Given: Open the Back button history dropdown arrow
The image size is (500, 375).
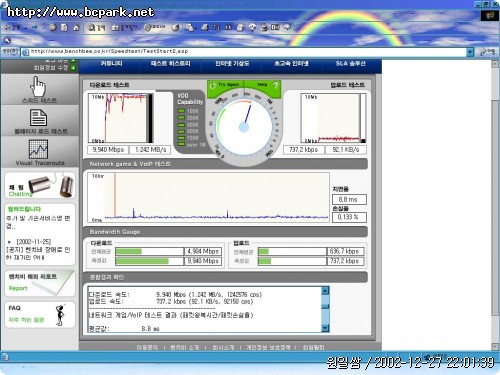Looking at the screenshot, I should point(26,28).
